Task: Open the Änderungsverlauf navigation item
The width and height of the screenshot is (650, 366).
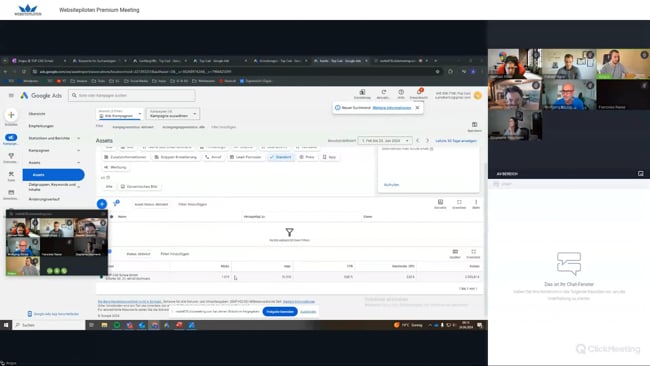Action: (44, 199)
